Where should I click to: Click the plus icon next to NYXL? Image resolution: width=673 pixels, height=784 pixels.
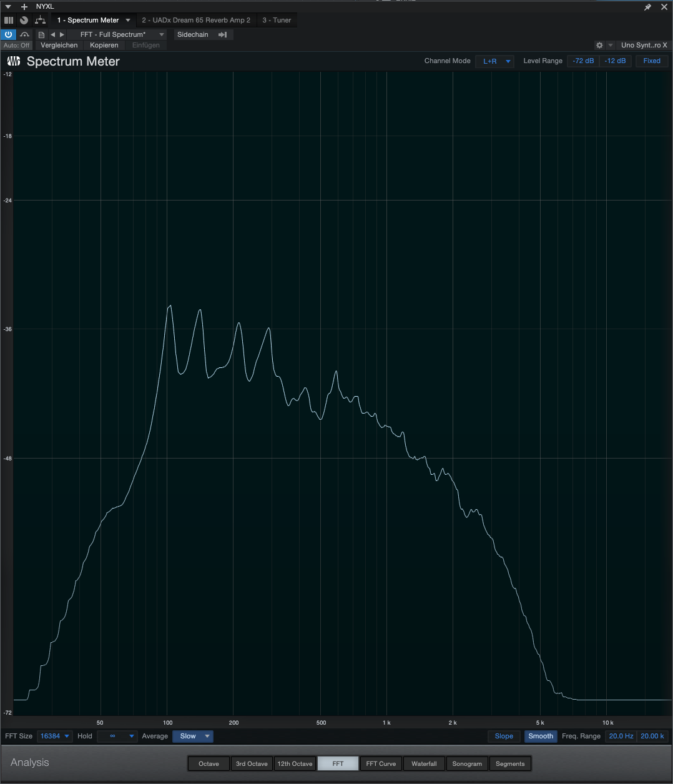(24, 6)
